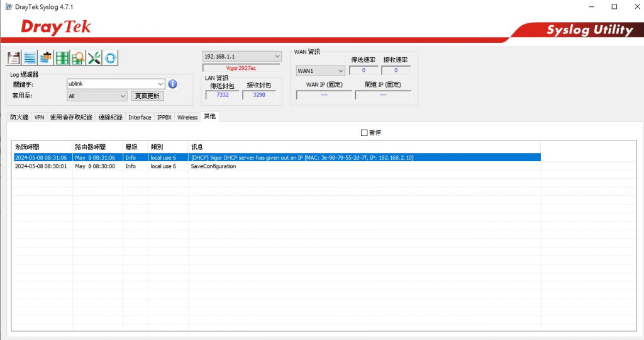Click the 頁面更新 button
The height and width of the screenshot is (340, 644).
tap(147, 96)
